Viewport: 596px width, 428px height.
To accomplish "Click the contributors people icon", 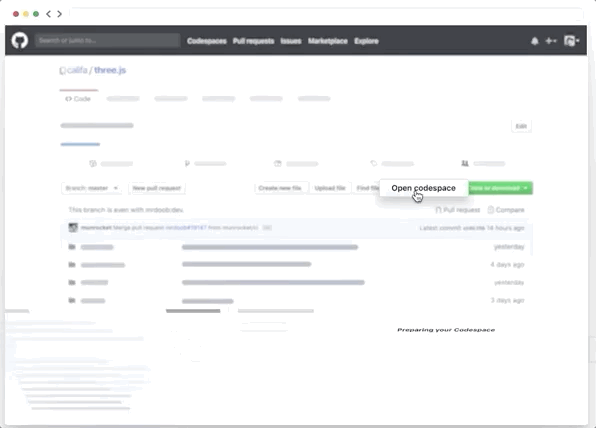I will [x=465, y=163].
